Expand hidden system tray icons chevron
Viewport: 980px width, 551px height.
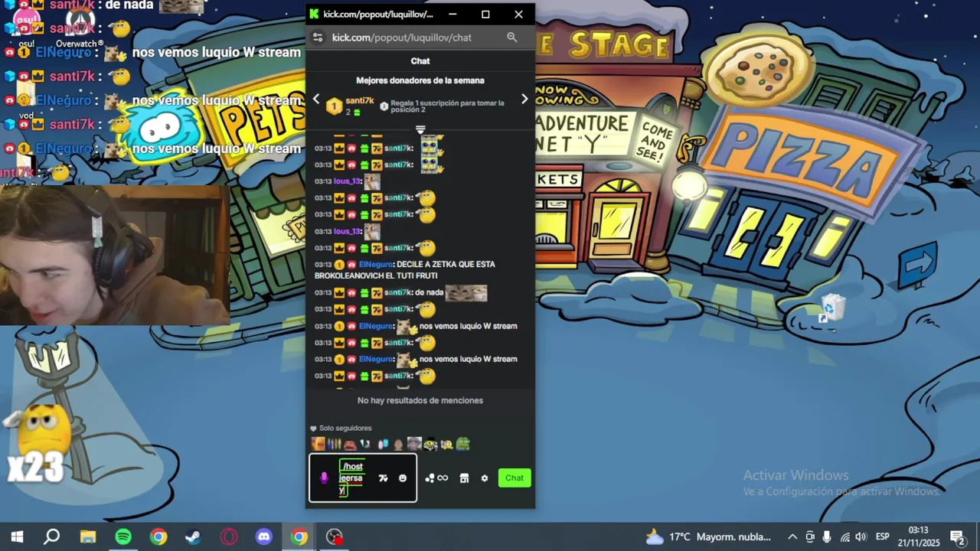coord(792,537)
